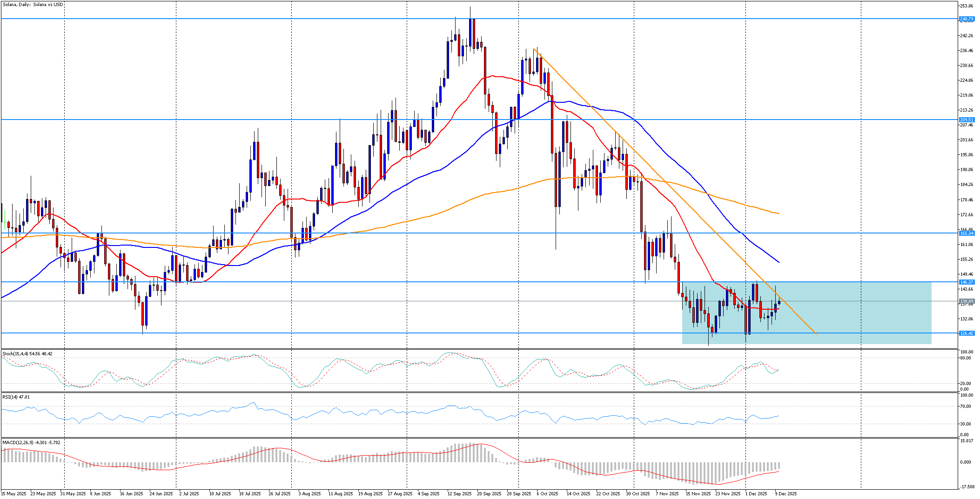
Task: Click the 1 Dec 2025 date label
Action: tap(756, 493)
